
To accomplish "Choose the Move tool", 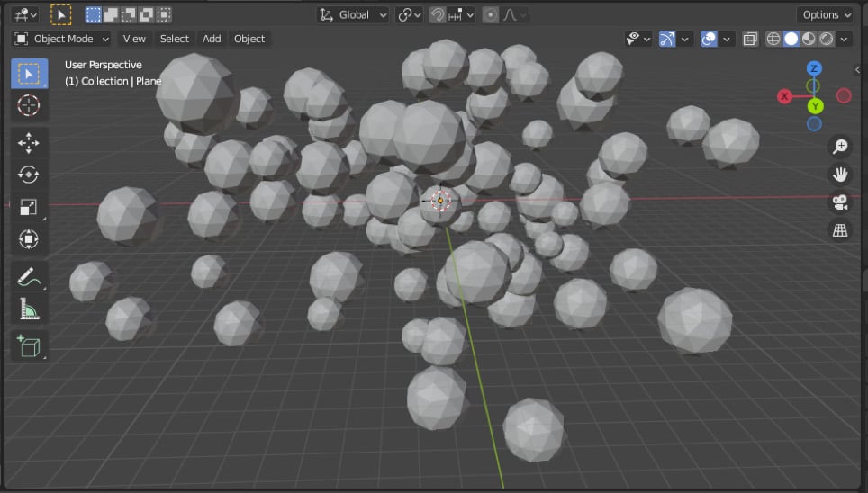I will 29,143.
